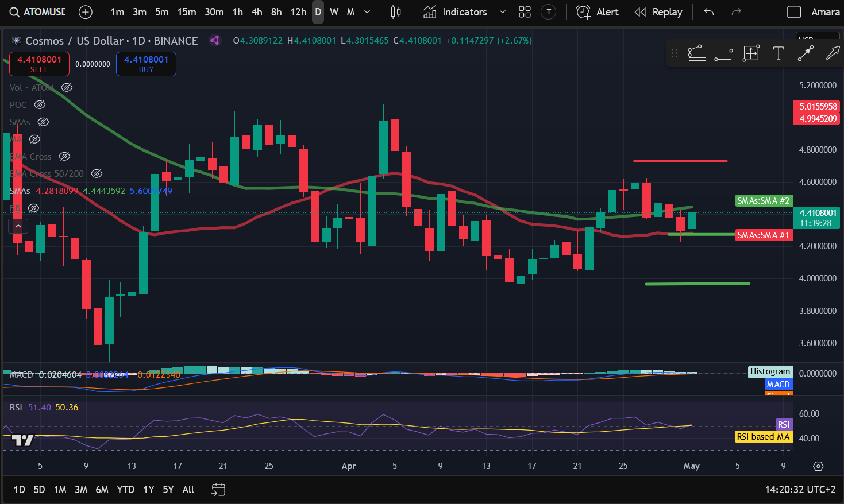
Task: Open the chart layout grid icon
Action: point(524,11)
